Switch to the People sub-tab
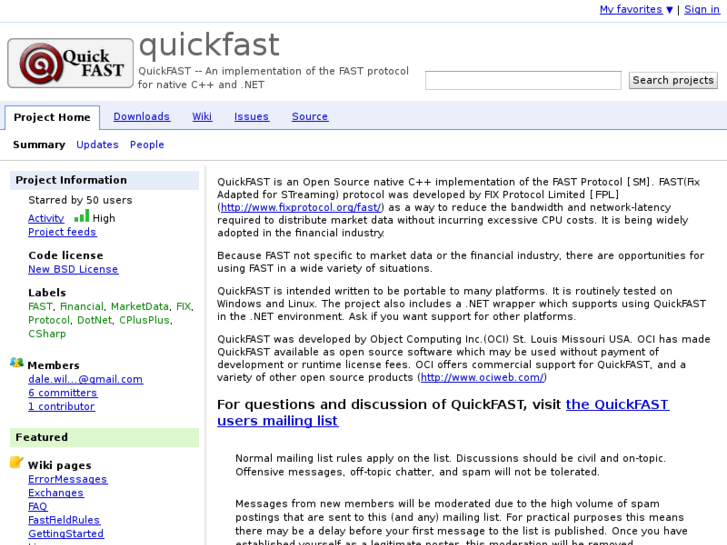The height and width of the screenshot is (545, 727). (x=147, y=145)
